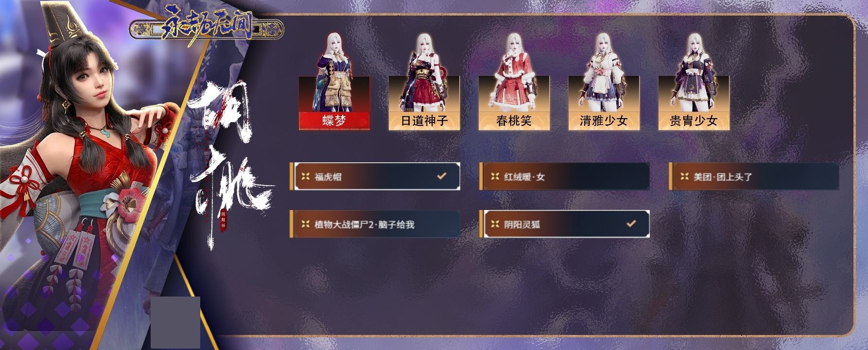Toggle the 福虎帽 accessory option
This screenshot has height=350, width=868.
click(375, 176)
